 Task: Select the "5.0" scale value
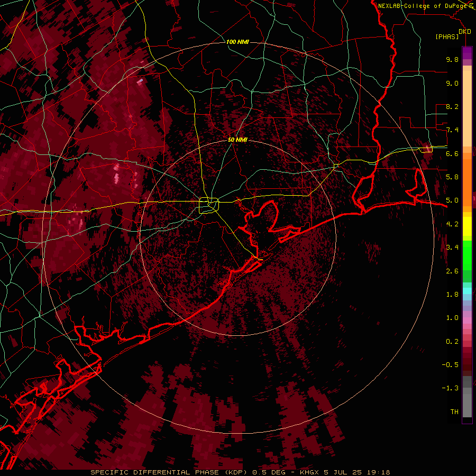coord(452,200)
